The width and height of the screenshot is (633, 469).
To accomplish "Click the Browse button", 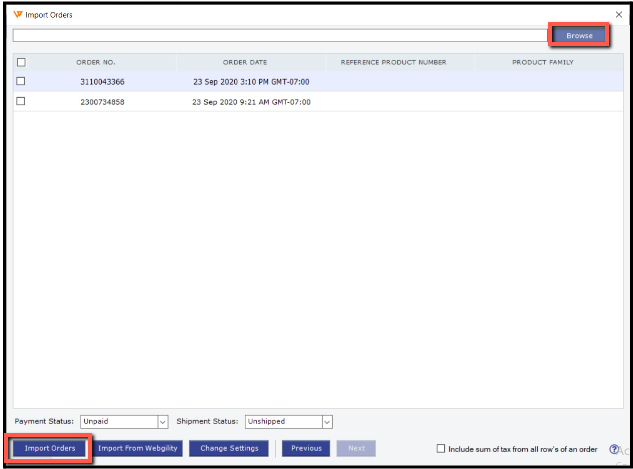I will click(579, 35).
